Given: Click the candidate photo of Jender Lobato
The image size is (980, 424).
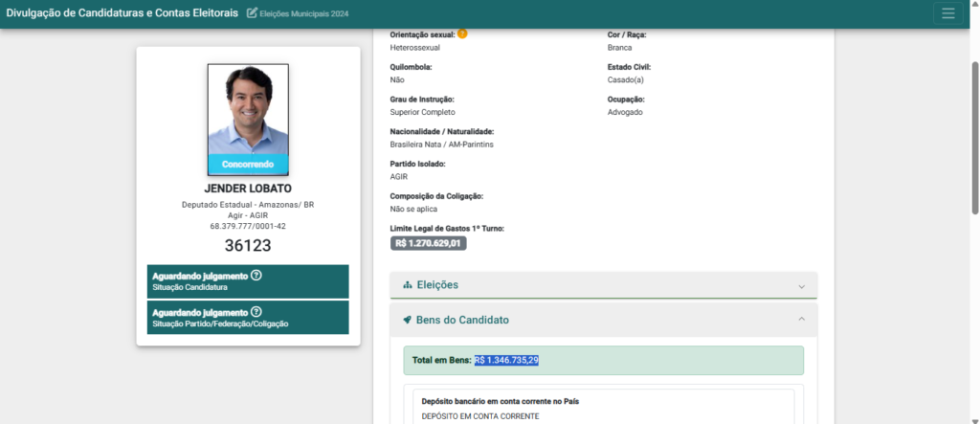Looking at the screenshot, I should [248, 119].
